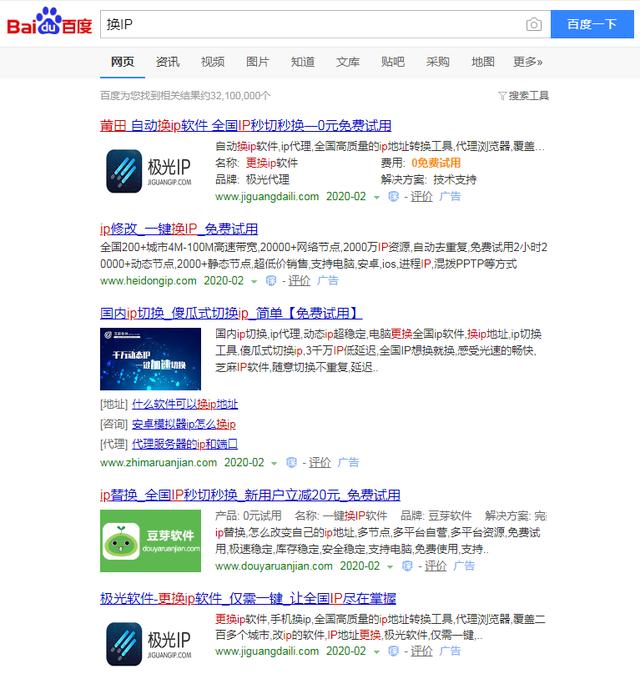Click the last 极光IP logo thumbnail
Screen dimensions: 640x689
point(149,644)
